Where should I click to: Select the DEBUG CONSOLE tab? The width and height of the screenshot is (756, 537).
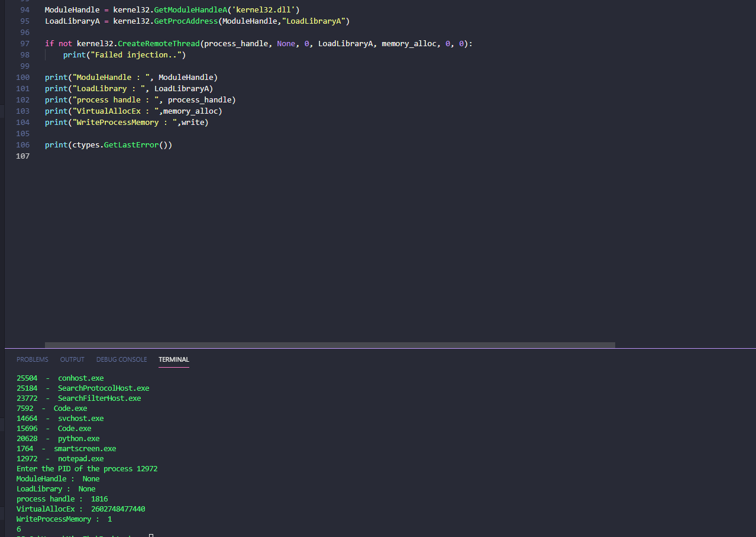coord(121,359)
